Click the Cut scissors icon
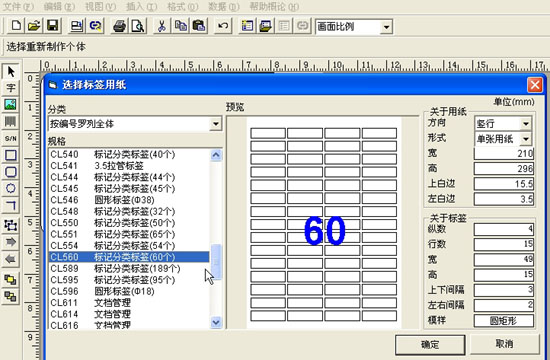The image size is (550, 360). click(x=162, y=26)
